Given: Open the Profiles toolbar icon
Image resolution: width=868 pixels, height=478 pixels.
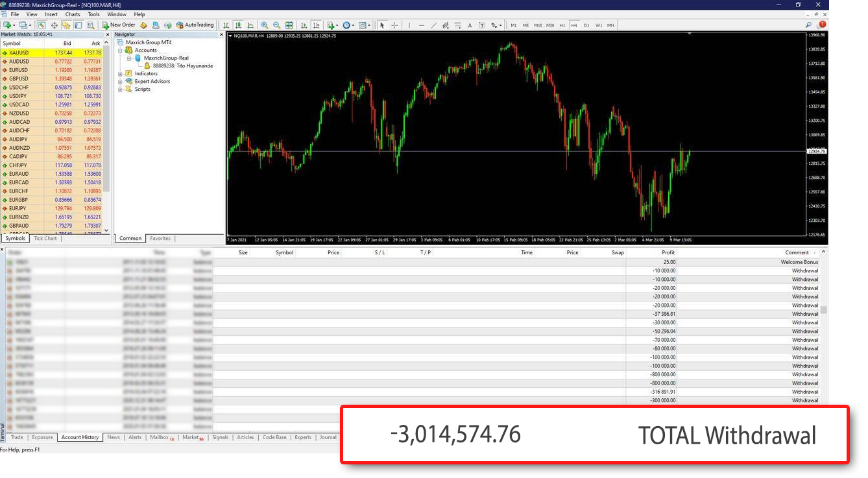Looking at the screenshot, I should 25,25.
